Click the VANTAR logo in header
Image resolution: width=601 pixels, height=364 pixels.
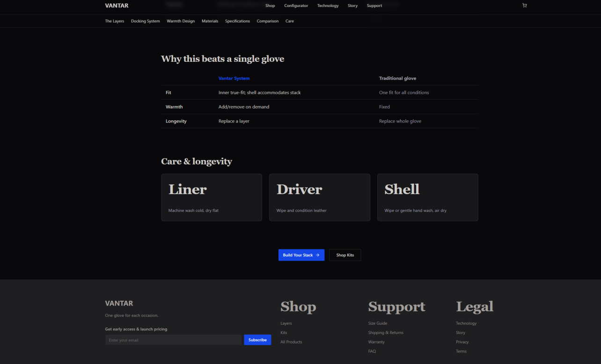[117, 6]
